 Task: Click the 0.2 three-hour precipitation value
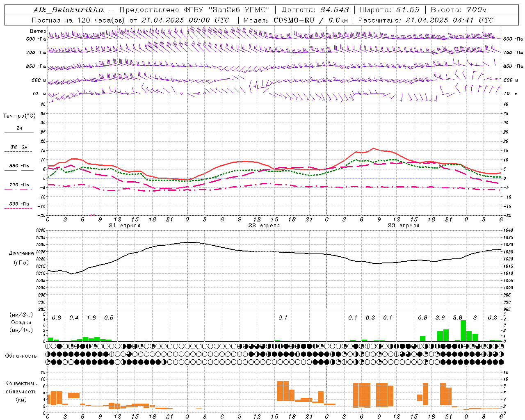[x=493, y=318]
